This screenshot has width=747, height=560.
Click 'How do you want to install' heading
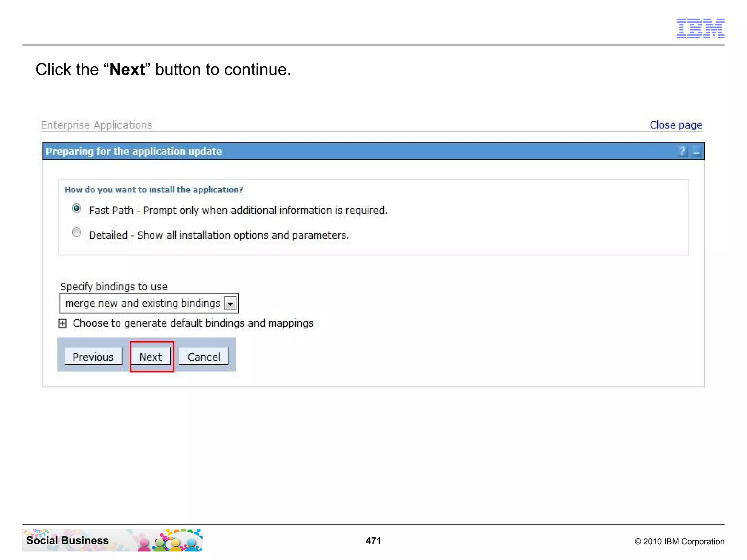tap(154, 190)
